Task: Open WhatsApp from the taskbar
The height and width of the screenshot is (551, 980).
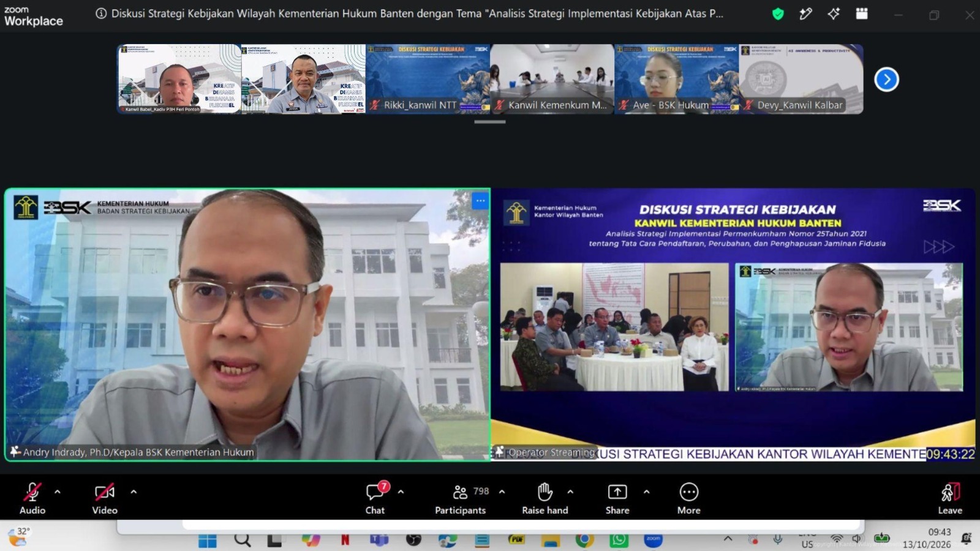Action: click(x=619, y=540)
